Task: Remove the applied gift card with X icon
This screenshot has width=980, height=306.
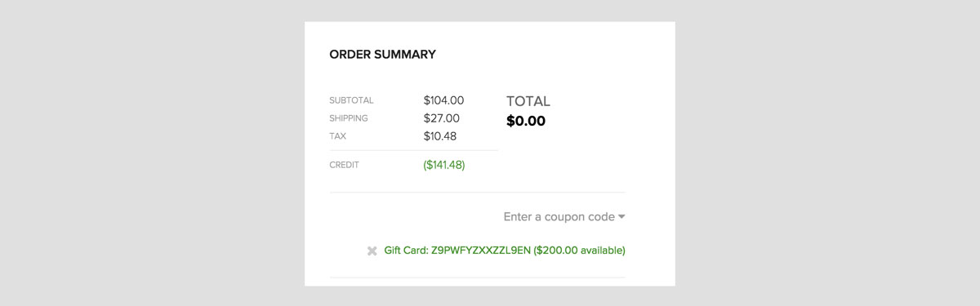Action: (372, 251)
